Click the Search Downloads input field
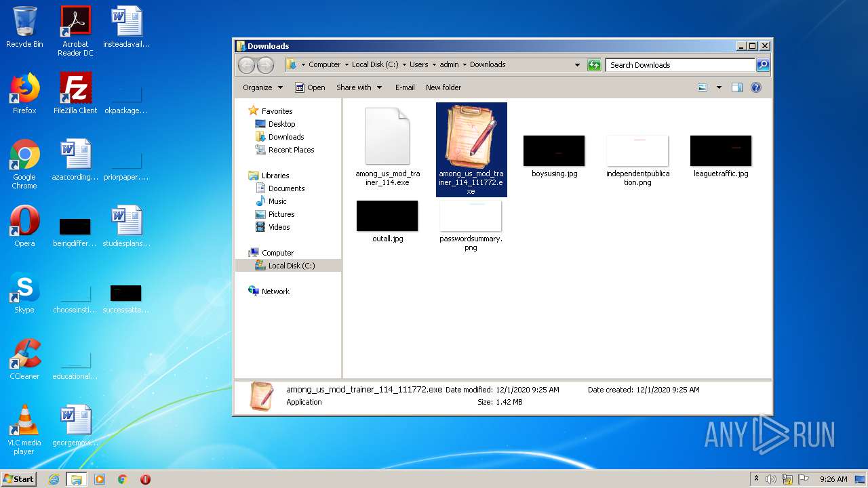This screenshot has width=868, height=488. point(680,65)
